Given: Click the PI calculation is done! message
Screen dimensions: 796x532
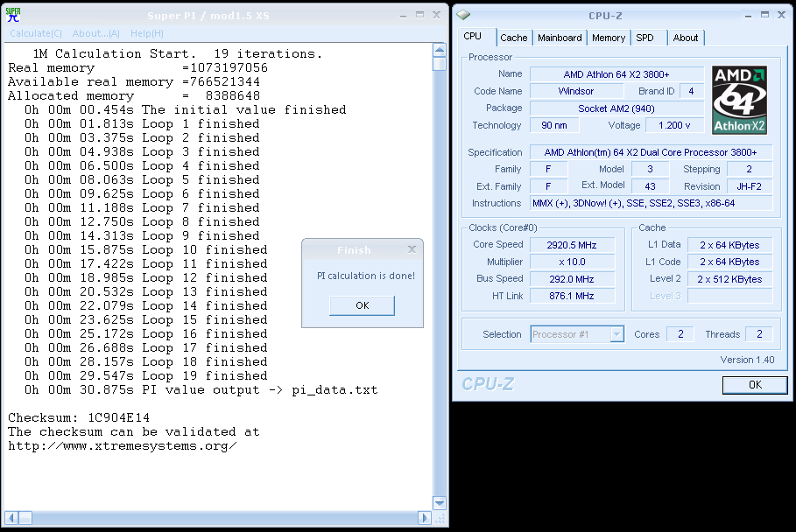Looking at the screenshot, I should tap(365, 276).
